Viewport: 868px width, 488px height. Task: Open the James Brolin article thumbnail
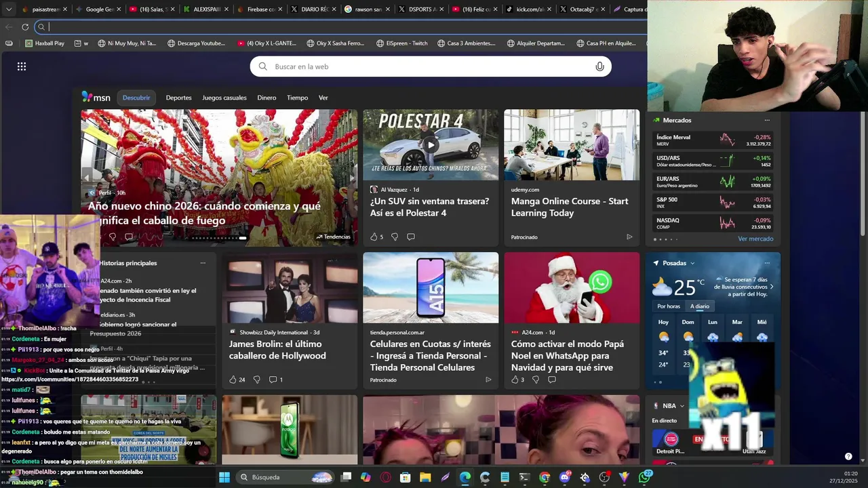click(x=290, y=288)
